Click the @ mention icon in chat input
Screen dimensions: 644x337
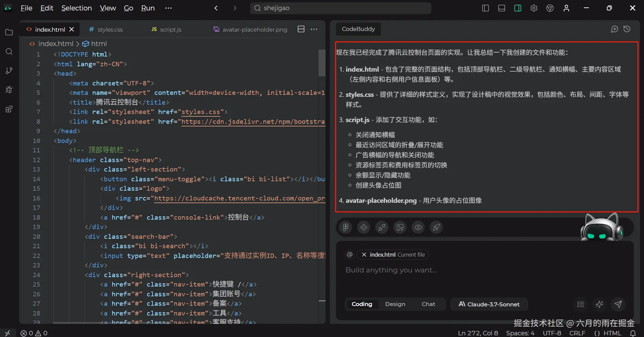coord(350,255)
